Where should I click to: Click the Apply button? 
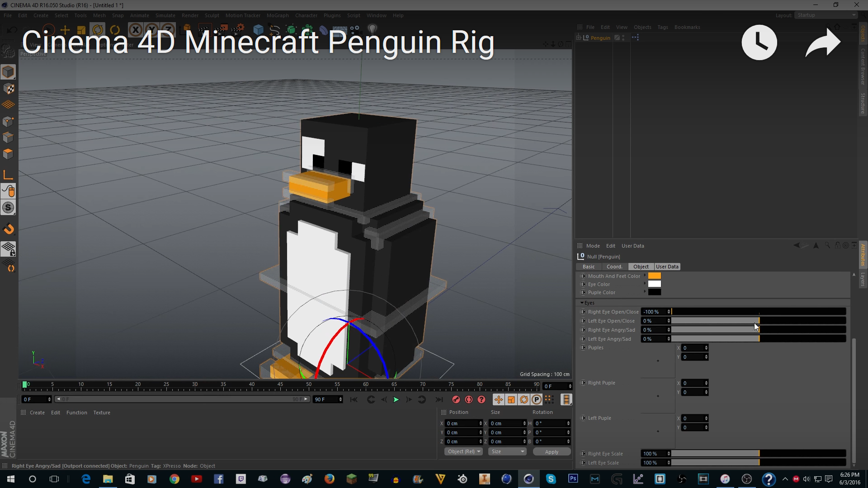(x=552, y=452)
